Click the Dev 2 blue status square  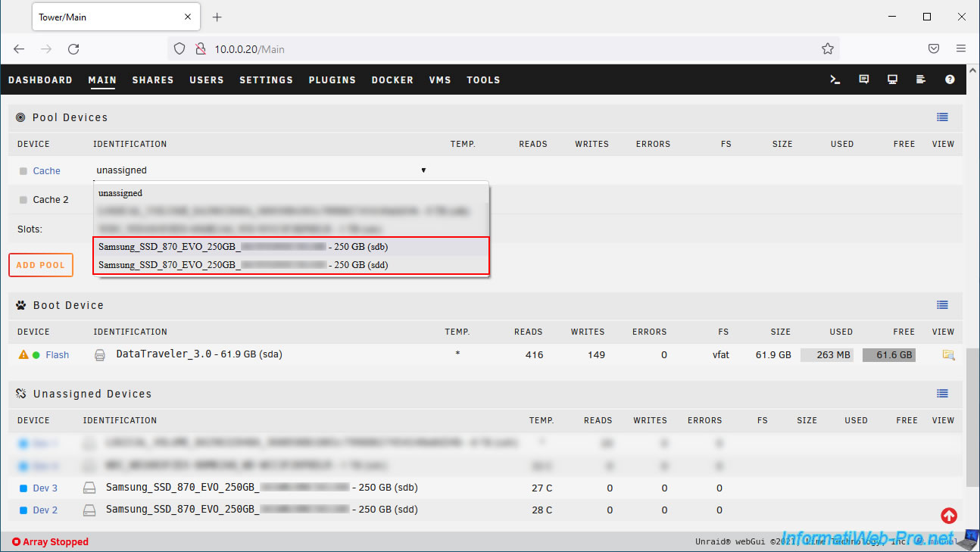(23, 510)
